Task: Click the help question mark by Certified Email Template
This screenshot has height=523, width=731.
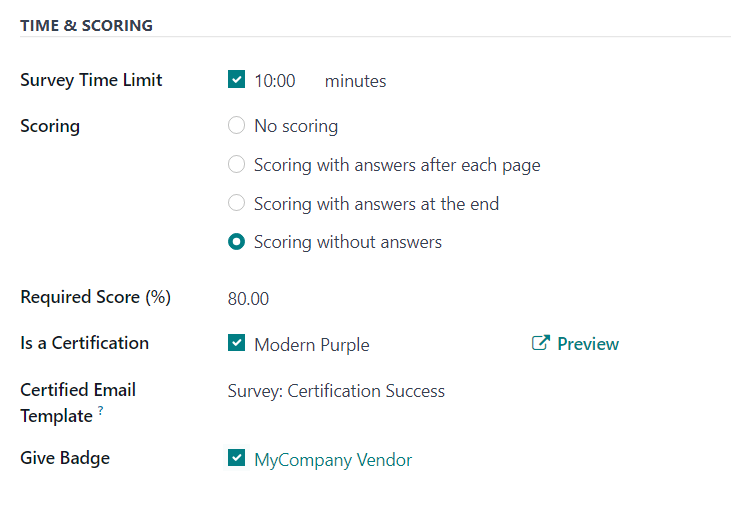Action: [x=101, y=410]
